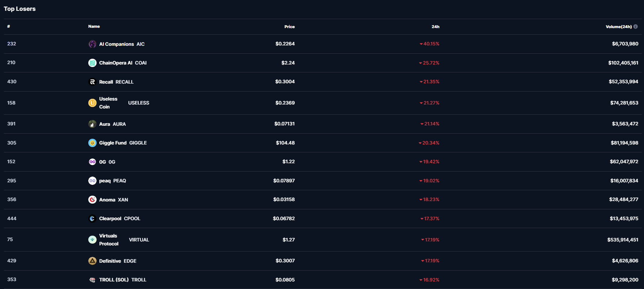Click the Anoma coin logo icon
The height and width of the screenshot is (289, 644).
pyautogui.click(x=92, y=200)
